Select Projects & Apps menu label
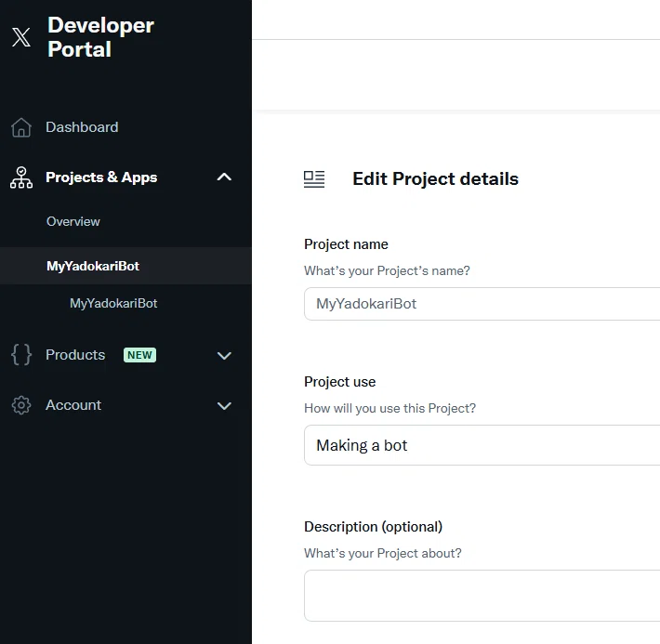Viewport: 660px width, 644px height. (101, 177)
